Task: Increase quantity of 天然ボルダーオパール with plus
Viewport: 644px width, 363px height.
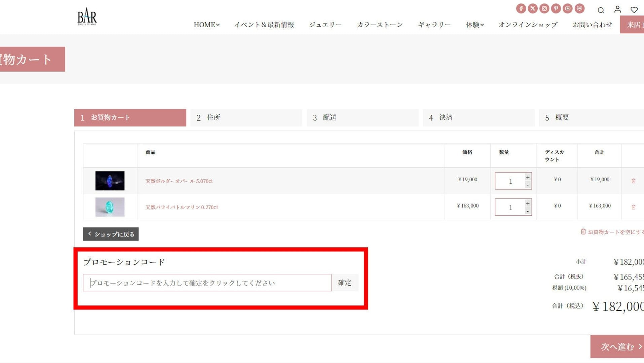Action: (528, 177)
